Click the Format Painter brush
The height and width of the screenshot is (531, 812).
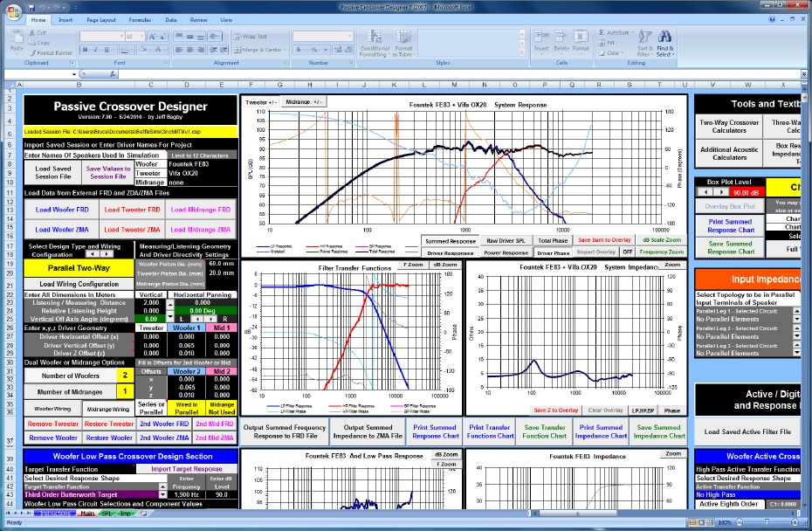(x=32, y=53)
